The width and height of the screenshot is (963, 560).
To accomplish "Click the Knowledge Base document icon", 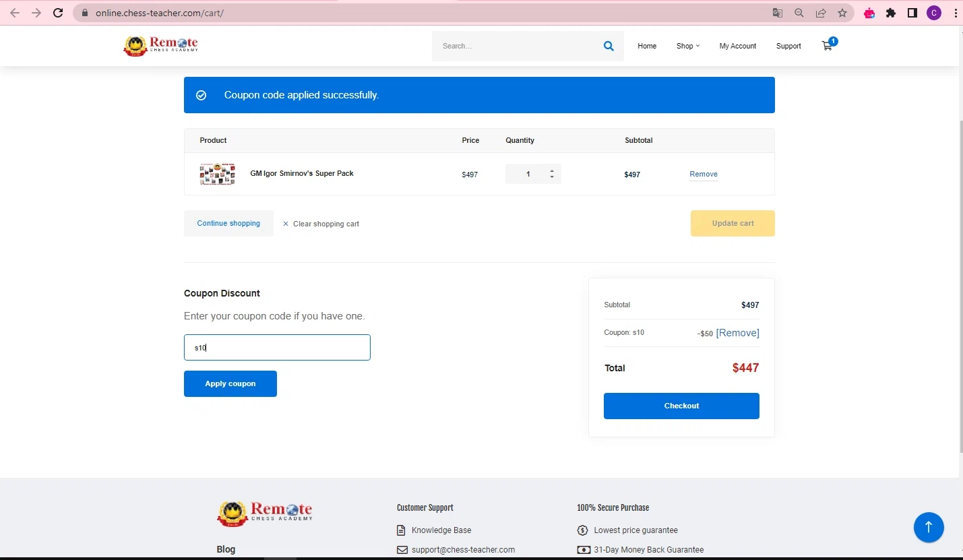I will [x=402, y=530].
